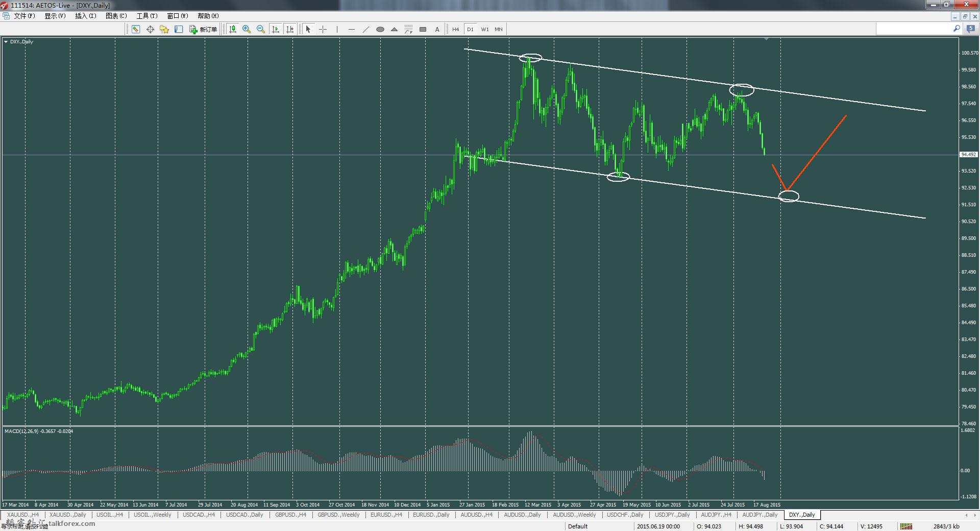Viewport: 980px width, 531px height.
Task: Switch to AUDUSD.,H4 chart tab
Action: (x=476, y=515)
